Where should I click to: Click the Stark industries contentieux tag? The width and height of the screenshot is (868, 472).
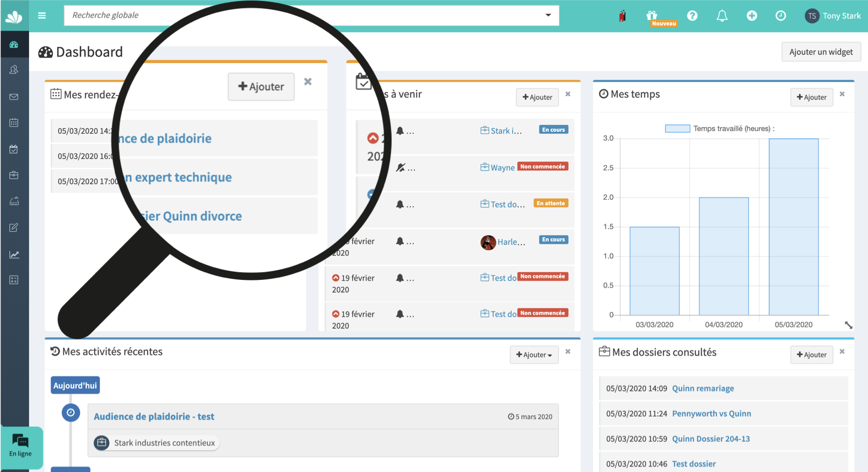click(x=157, y=443)
